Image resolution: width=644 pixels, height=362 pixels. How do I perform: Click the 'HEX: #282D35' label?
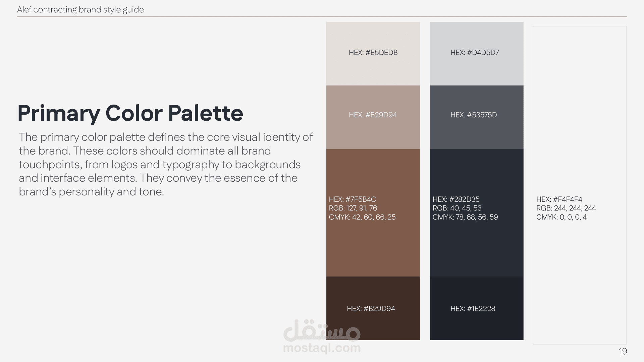pyautogui.click(x=456, y=199)
